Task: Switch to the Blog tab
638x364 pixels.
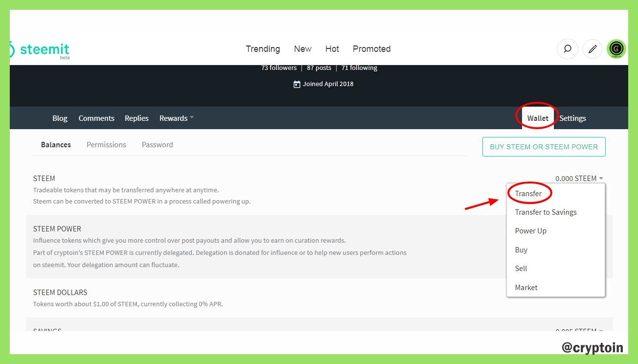Action: click(x=60, y=118)
